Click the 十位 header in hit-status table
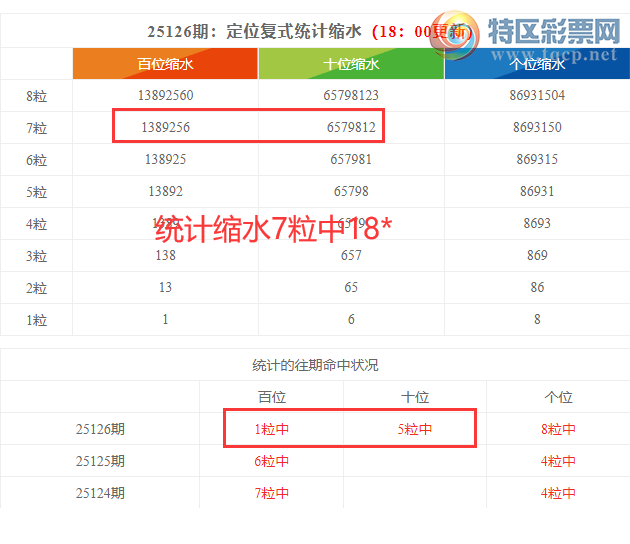This screenshot has width=630, height=544. (415, 397)
